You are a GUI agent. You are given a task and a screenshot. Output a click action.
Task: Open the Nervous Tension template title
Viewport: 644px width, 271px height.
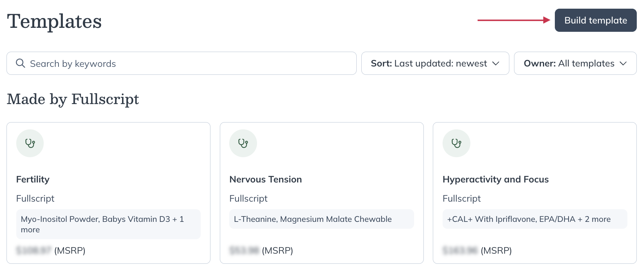point(265,180)
